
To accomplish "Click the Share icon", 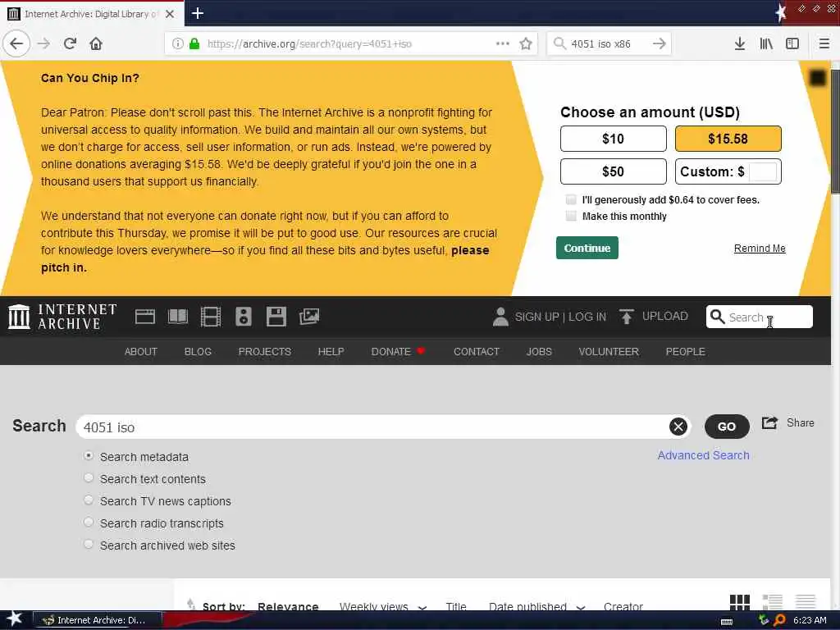I will click(x=769, y=423).
